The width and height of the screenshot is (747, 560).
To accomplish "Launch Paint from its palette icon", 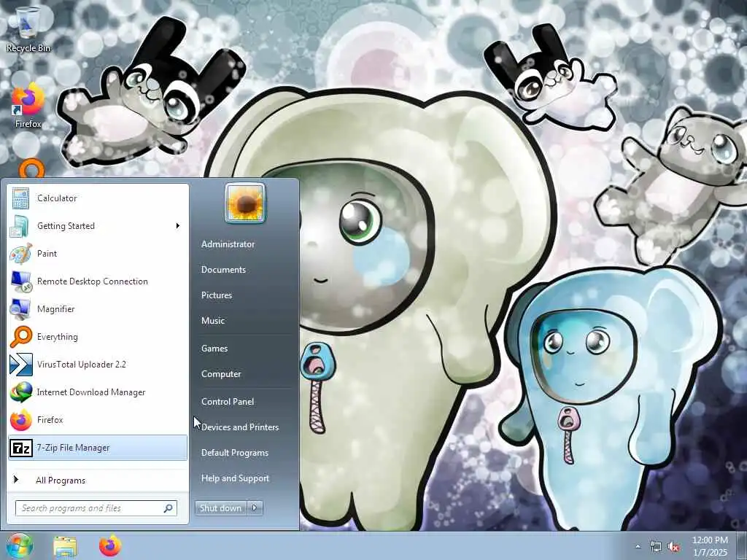I will click(x=20, y=253).
